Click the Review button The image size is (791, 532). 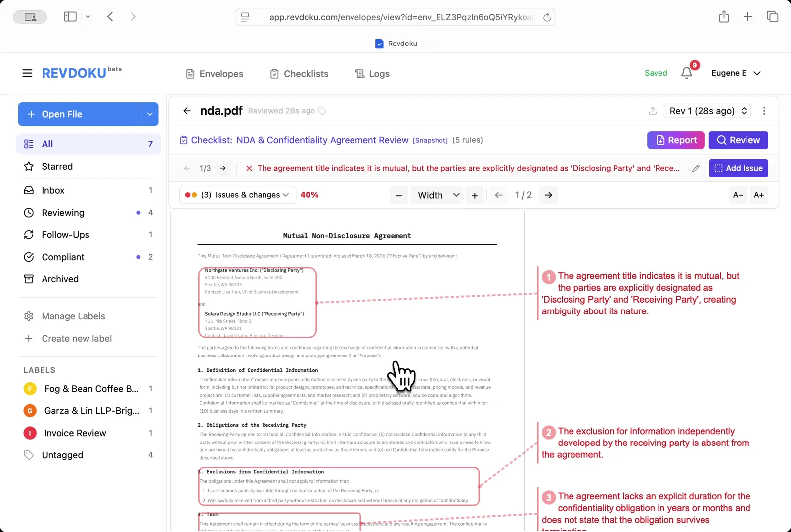pyautogui.click(x=738, y=140)
